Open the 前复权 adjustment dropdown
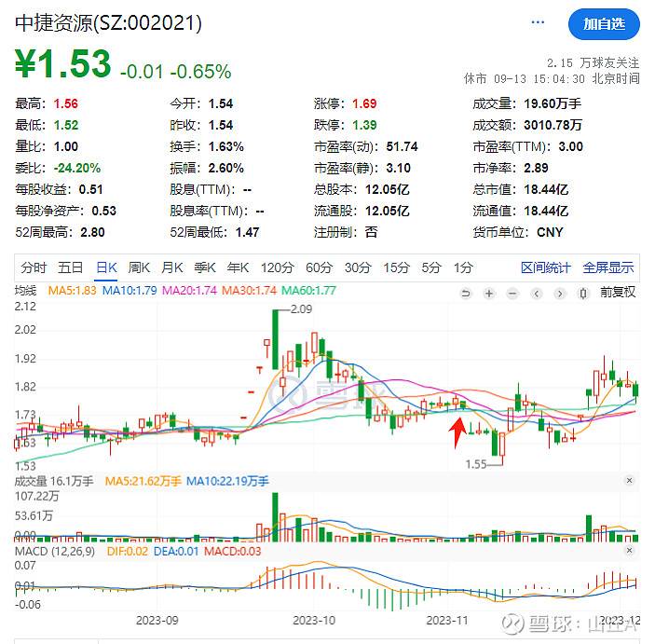The width and height of the screenshot is (655, 644). point(618,292)
